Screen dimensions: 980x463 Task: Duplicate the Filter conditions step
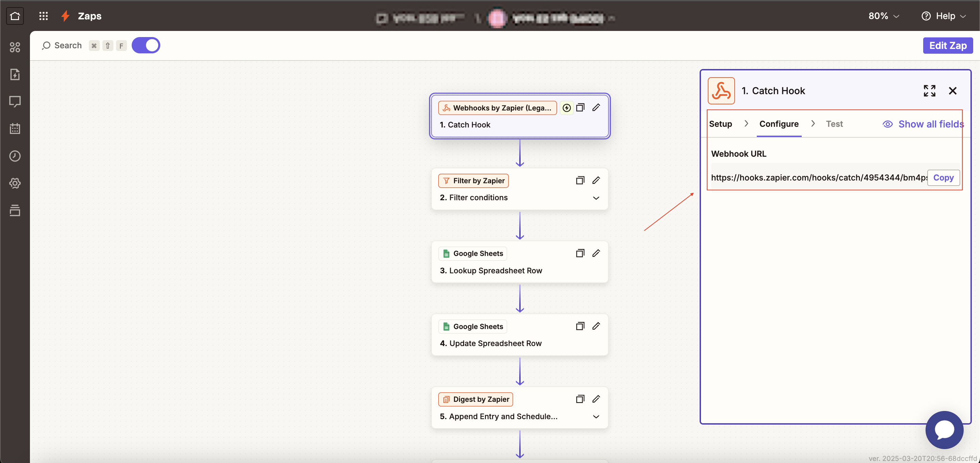coord(580,180)
